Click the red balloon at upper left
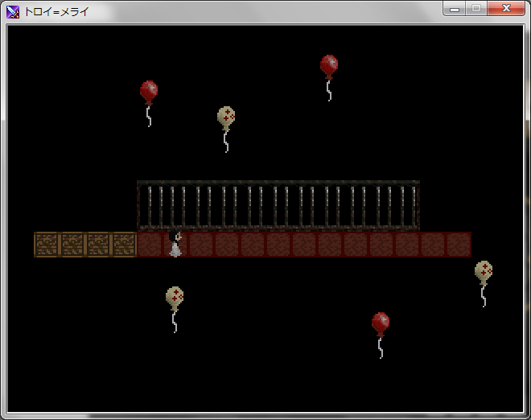531x420 pixels. (149, 92)
